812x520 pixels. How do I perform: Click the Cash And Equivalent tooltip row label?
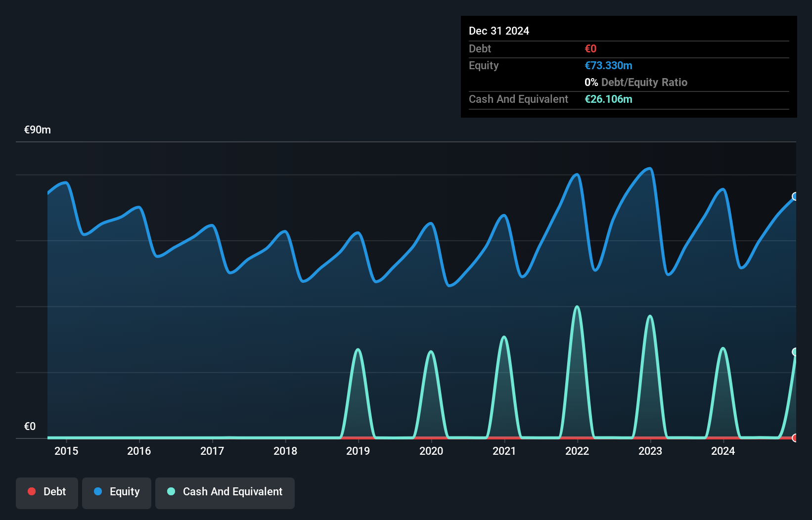pyautogui.click(x=518, y=99)
